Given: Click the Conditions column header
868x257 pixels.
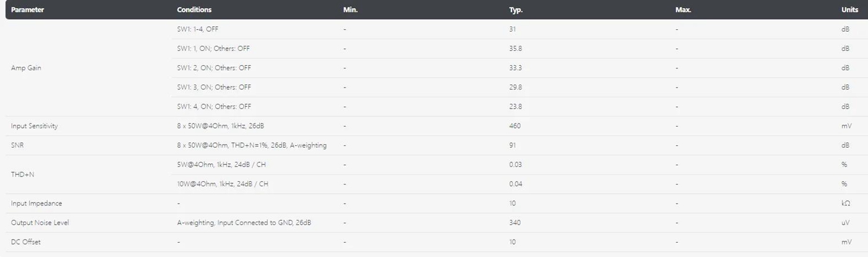Looking at the screenshot, I should (194, 10).
